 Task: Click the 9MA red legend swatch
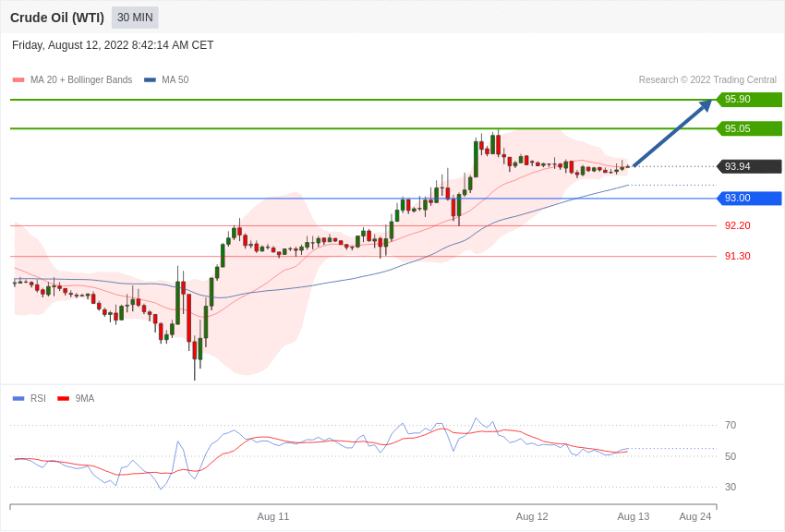64,398
